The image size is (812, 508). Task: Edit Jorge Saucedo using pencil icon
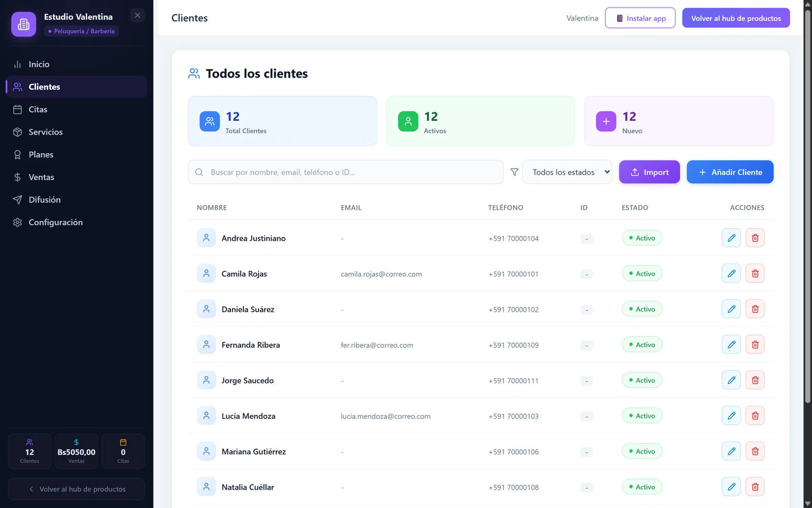pyautogui.click(x=731, y=380)
